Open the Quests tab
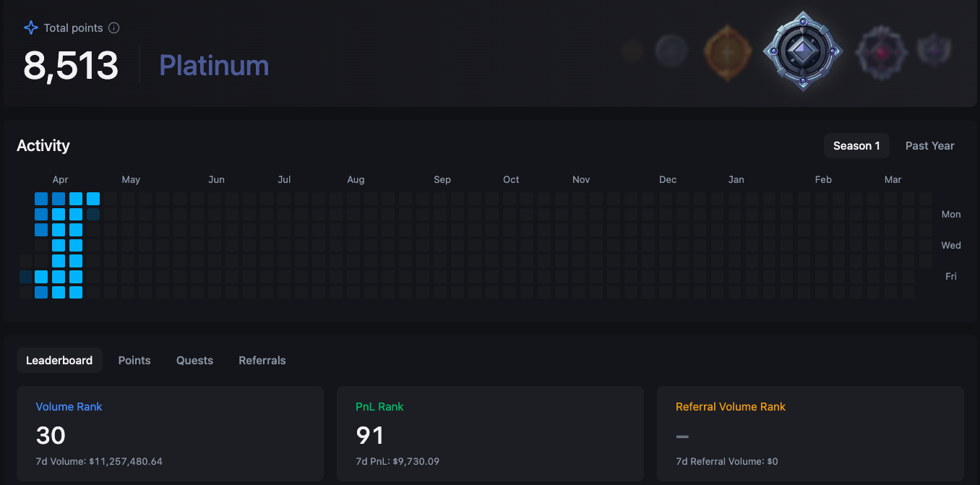 pyautogui.click(x=194, y=360)
